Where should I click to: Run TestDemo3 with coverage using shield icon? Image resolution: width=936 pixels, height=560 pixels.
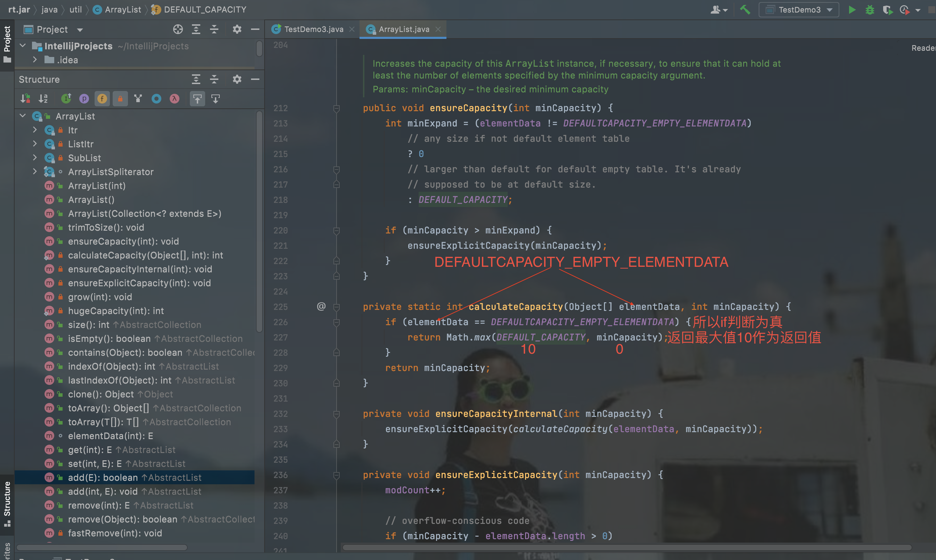(x=887, y=10)
